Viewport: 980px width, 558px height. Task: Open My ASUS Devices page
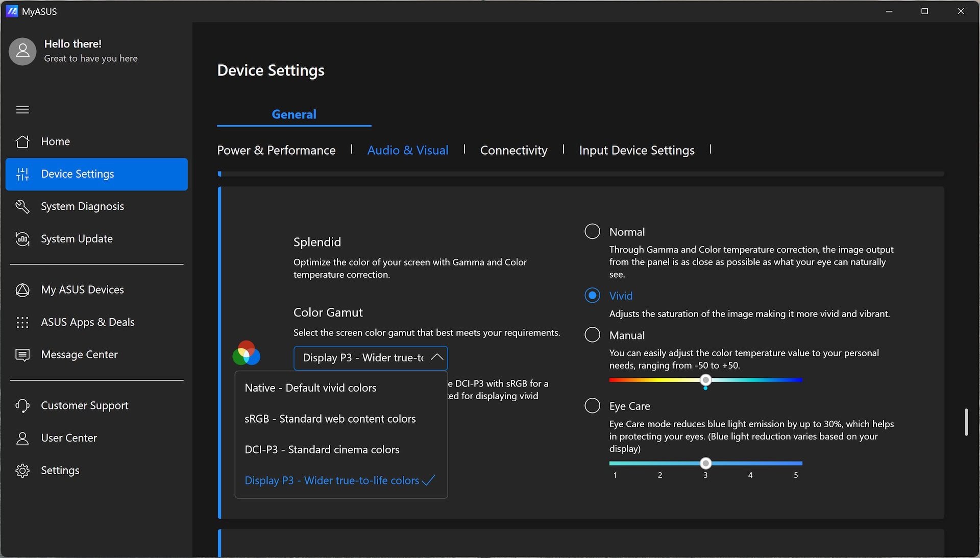(x=96, y=290)
